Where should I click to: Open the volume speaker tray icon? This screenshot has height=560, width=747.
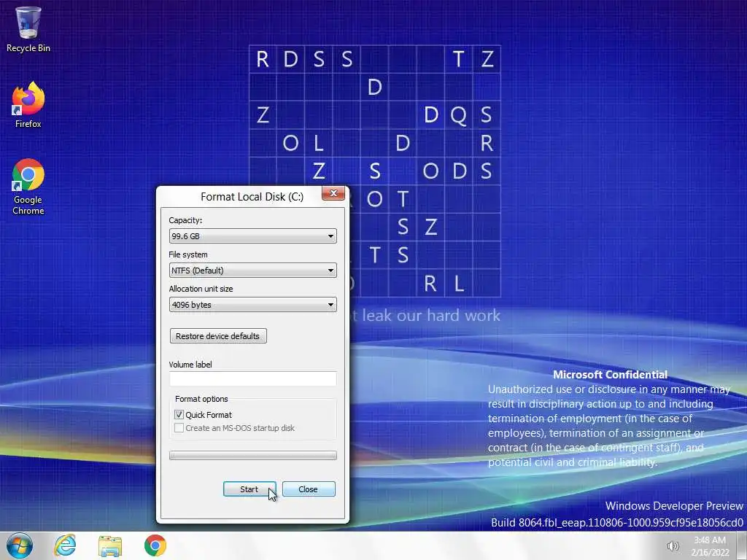673,546
